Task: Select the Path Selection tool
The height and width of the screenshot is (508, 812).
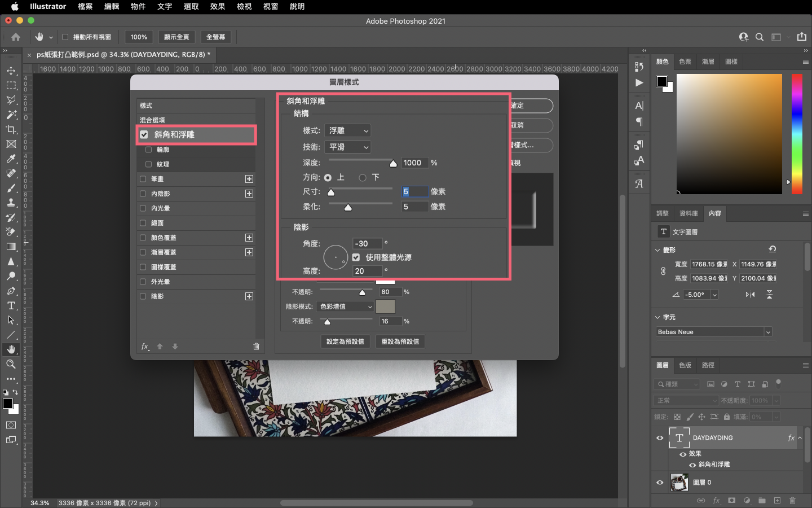Action: 11,320
